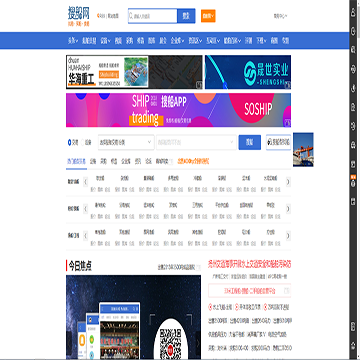Open the 华海重工 HUAHAISHIP banner ad
The width and height of the screenshot is (360, 360).
coord(134,72)
